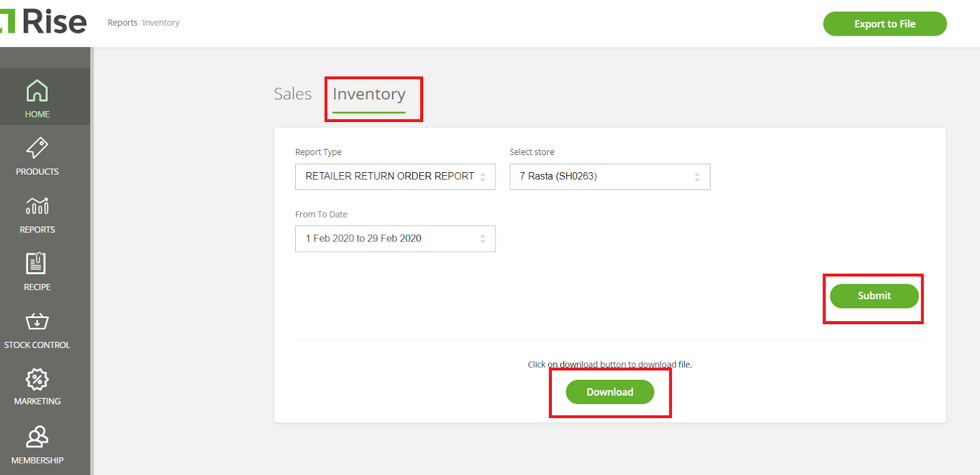The height and width of the screenshot is (475, 980).
Task: Click the arrow stepper on store field
Action: (697, 177)
